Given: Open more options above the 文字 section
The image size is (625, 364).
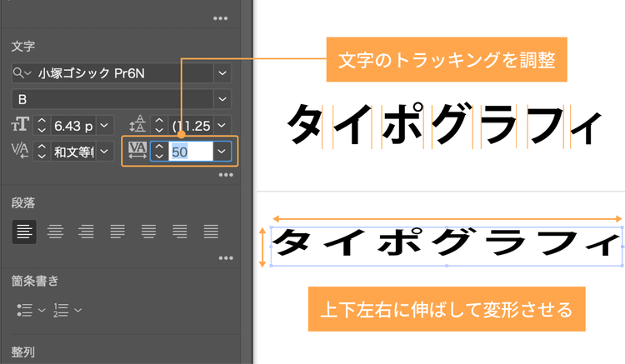Looking at the screenshot, I should coord(221,18).
